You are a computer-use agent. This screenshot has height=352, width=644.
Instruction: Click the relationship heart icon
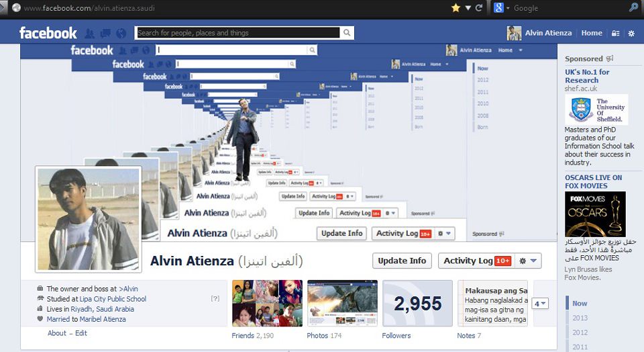(40, 318)
